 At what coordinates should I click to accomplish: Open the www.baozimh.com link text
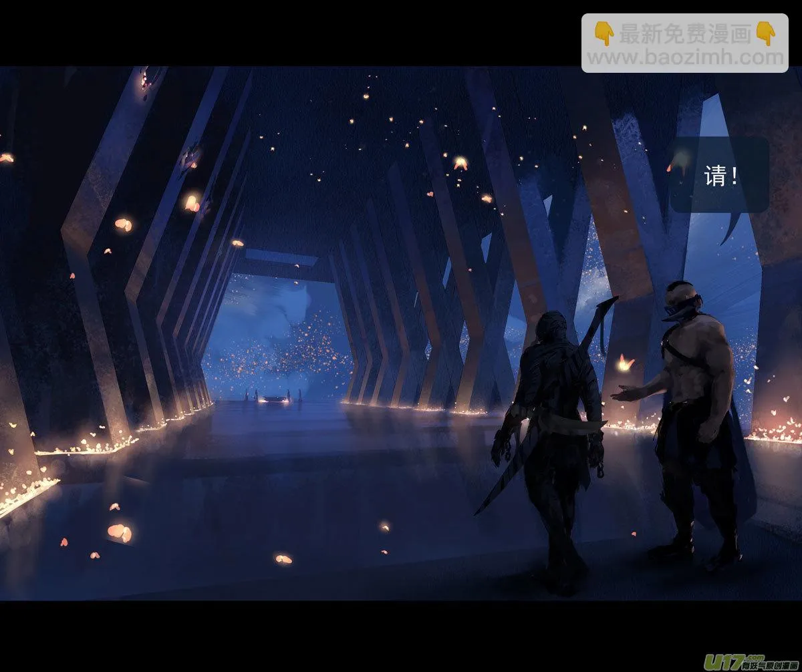click(x=685, y=57)
